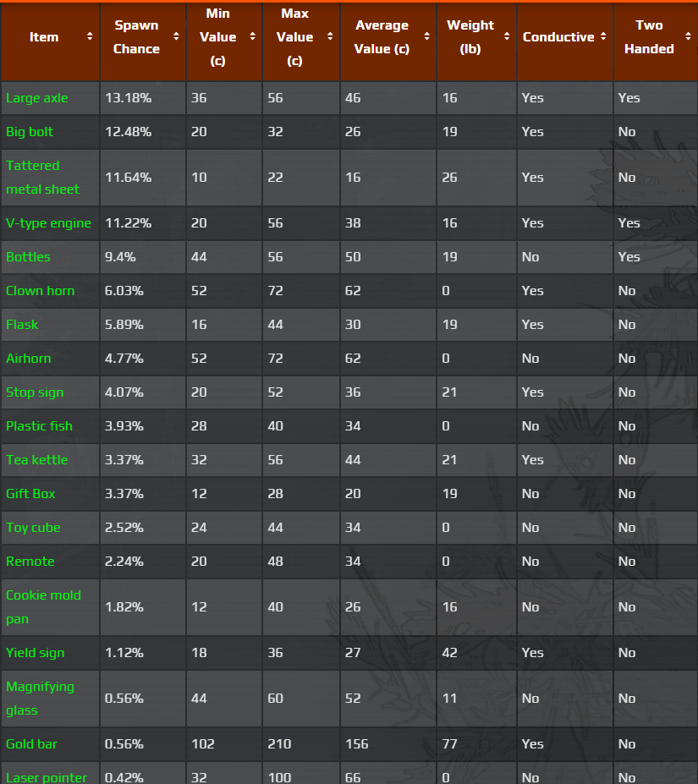Click Spawn Chance column sort arrows
Image resolution: width=698 pixels, height=784 pixels.
pyautogui.click(x=176, y=37)
